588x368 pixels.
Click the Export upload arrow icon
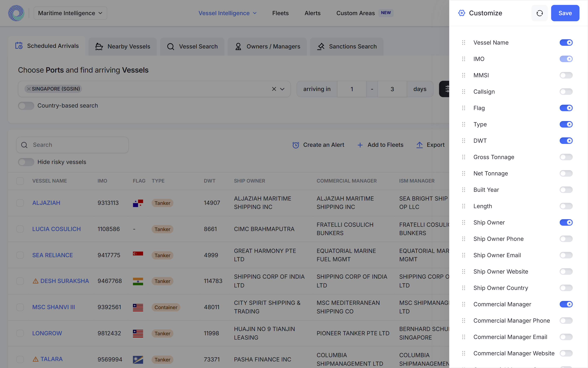[420, 145]
